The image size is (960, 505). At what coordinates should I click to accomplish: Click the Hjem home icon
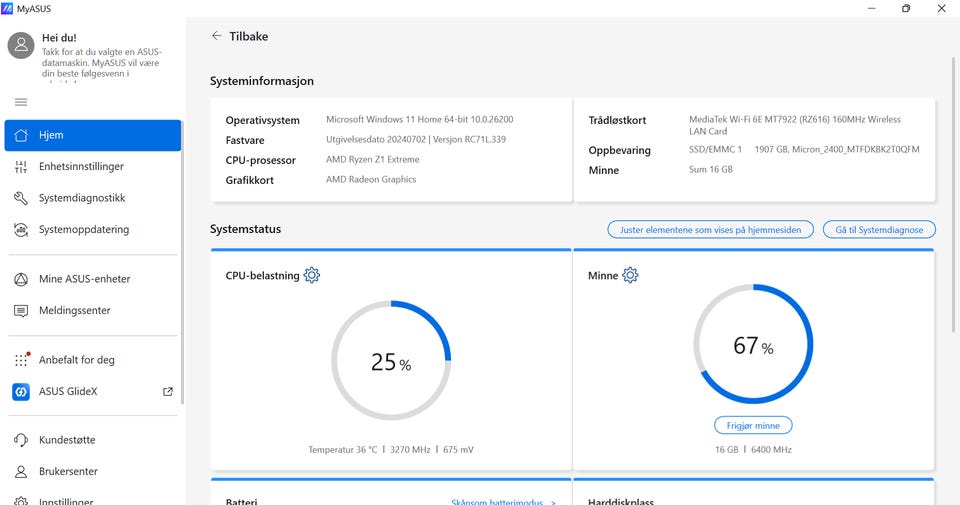pos(21,135)
